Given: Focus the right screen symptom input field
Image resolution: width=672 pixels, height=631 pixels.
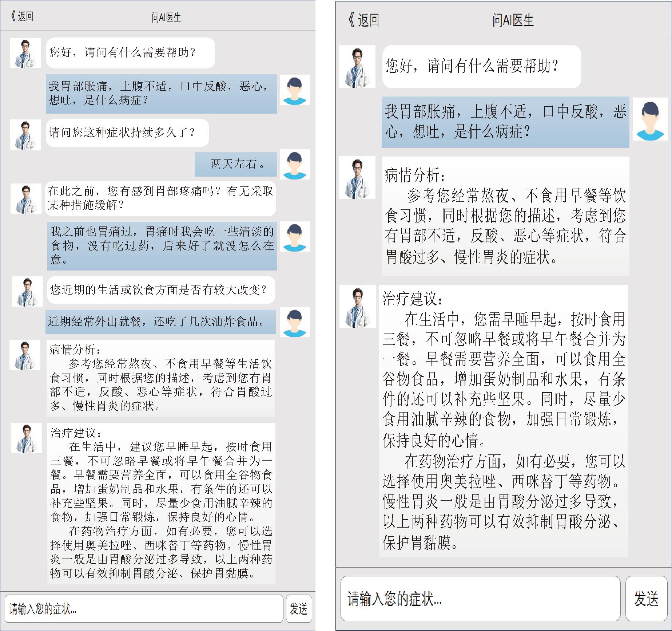Looking at the screenshot, I should (x=480, y=599).
